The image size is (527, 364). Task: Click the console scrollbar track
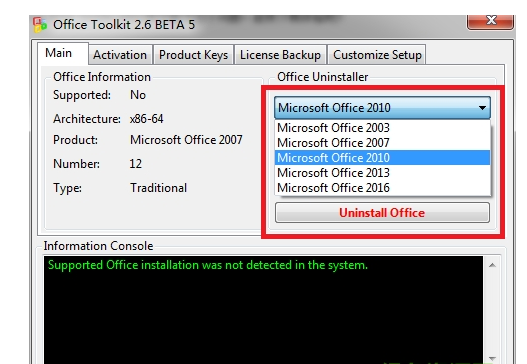coord(492,312)
